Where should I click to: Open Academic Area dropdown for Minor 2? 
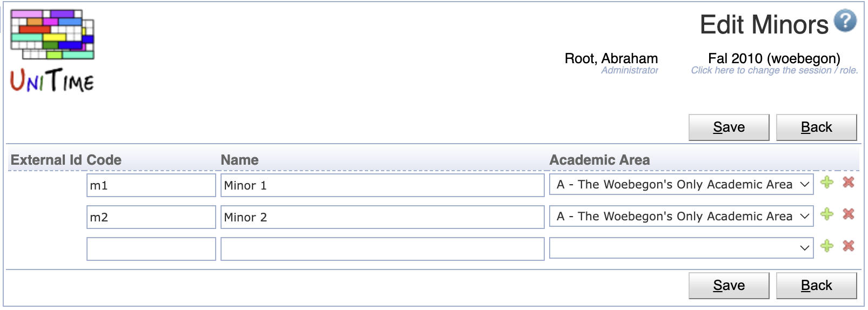click(682, 217)
